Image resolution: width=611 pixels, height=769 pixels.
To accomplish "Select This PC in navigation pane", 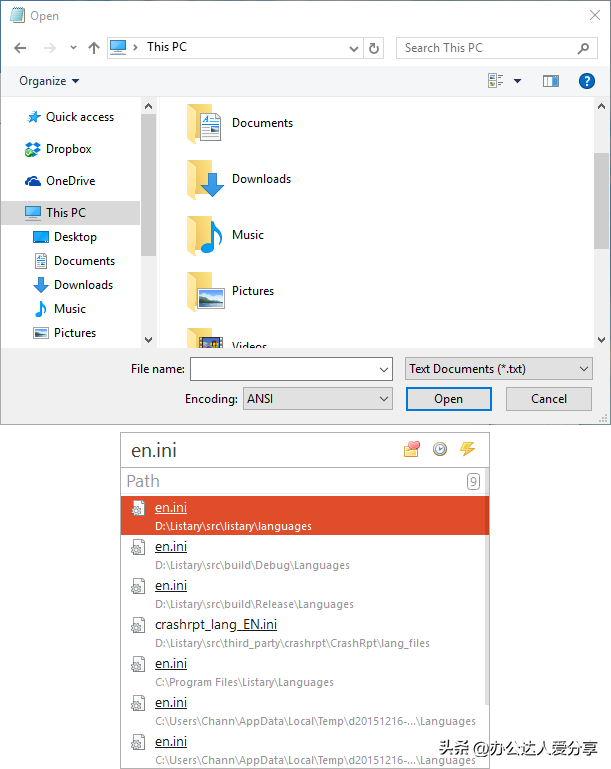I will point(71,213).
